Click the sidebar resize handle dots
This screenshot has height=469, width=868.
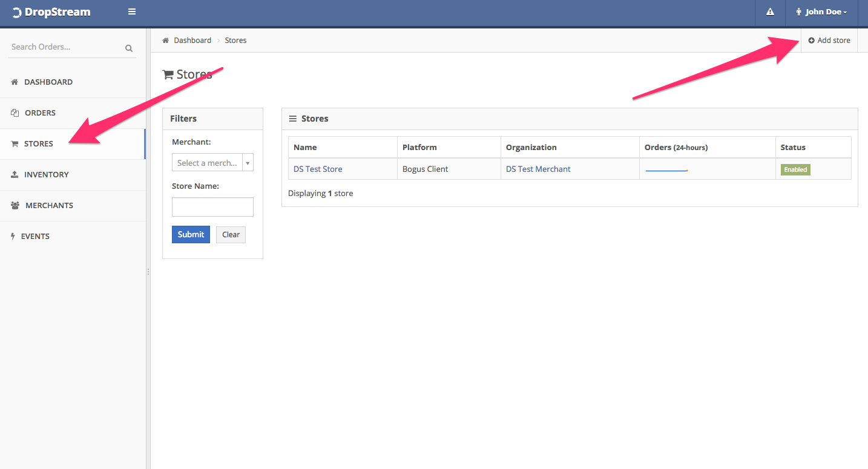[148, 272]
